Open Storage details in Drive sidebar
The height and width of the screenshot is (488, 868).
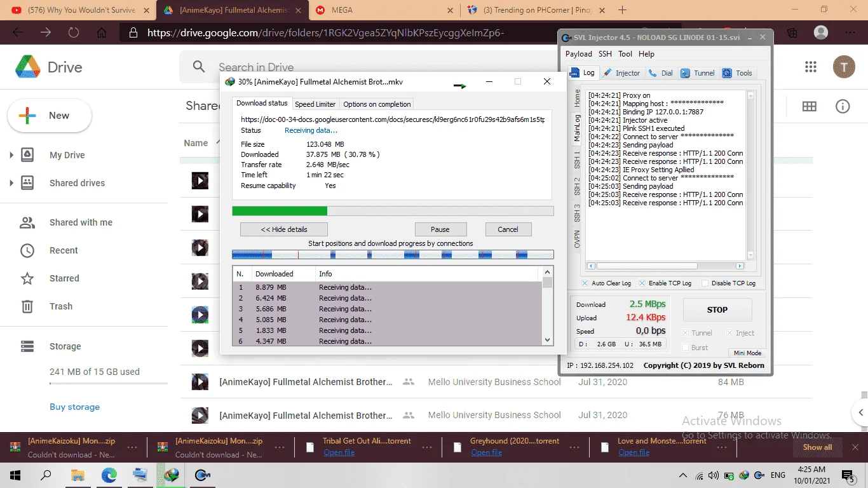(65, 346)
